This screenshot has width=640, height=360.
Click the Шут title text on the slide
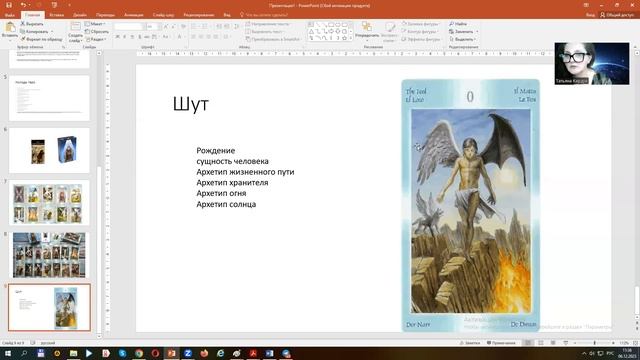pyautogui.click(x=191, y=104)
